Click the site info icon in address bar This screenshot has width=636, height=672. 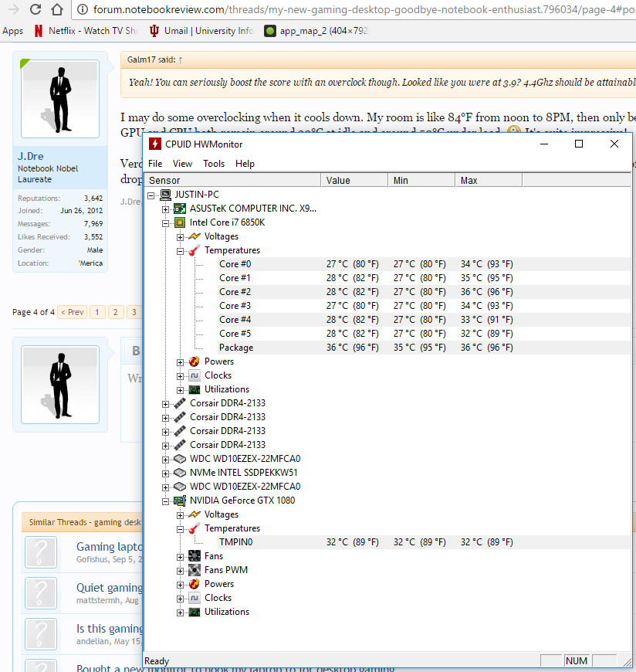[83, 9]
